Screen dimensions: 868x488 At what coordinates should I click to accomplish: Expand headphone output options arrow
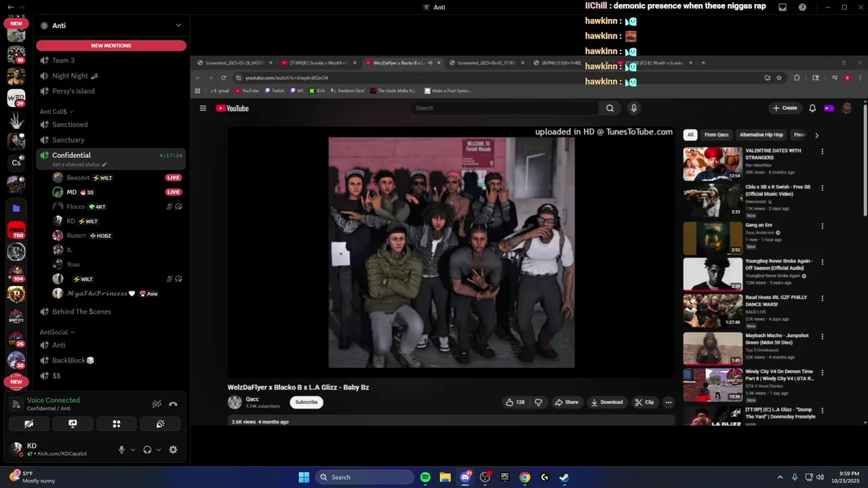point(159,449)
